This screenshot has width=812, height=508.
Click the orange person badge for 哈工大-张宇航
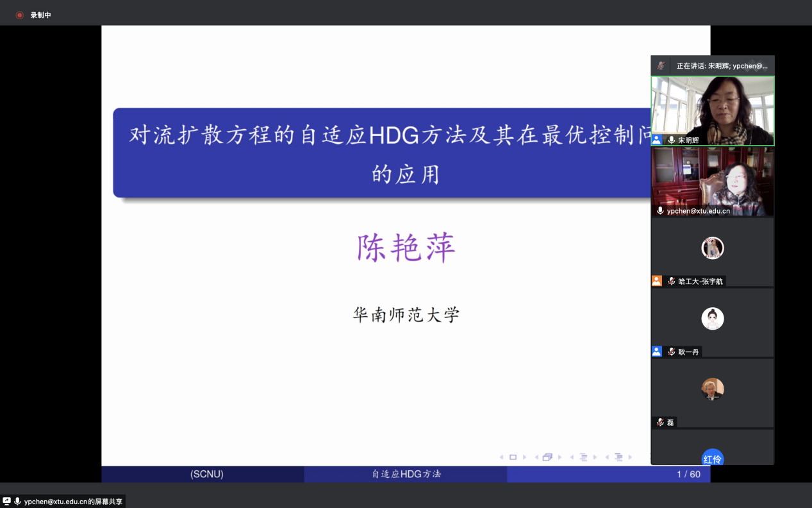(657, 281)
